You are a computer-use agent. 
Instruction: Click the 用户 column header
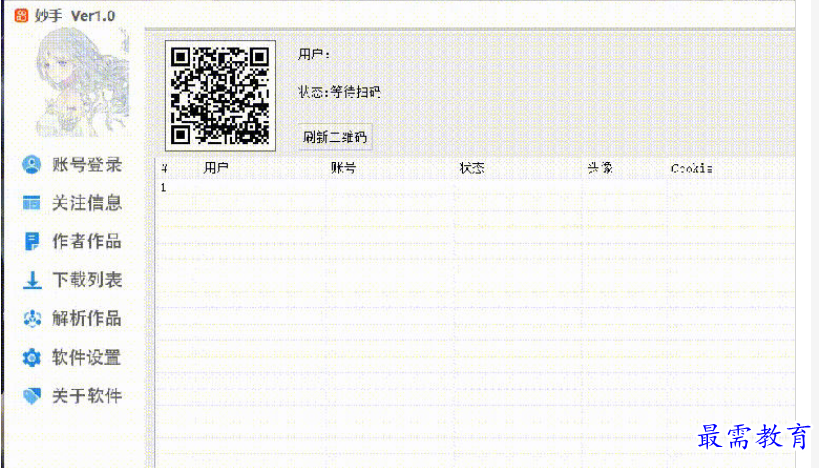point(216,168)
